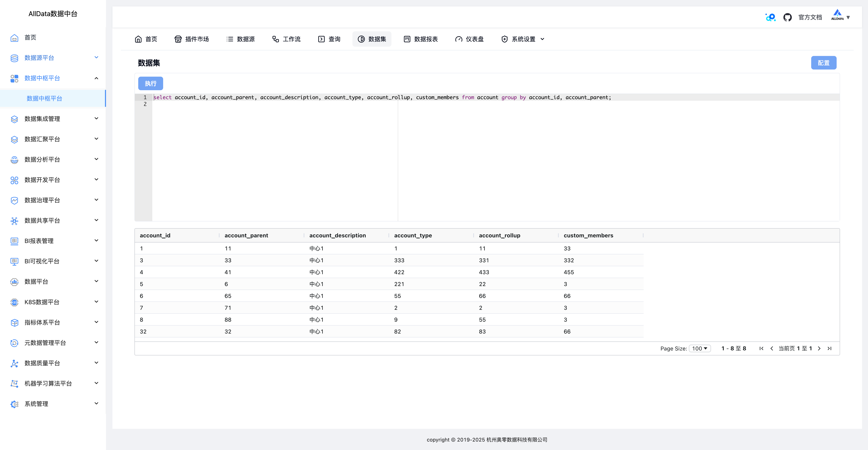
Task: Open the 查询 tab
Action: (329, 39)
